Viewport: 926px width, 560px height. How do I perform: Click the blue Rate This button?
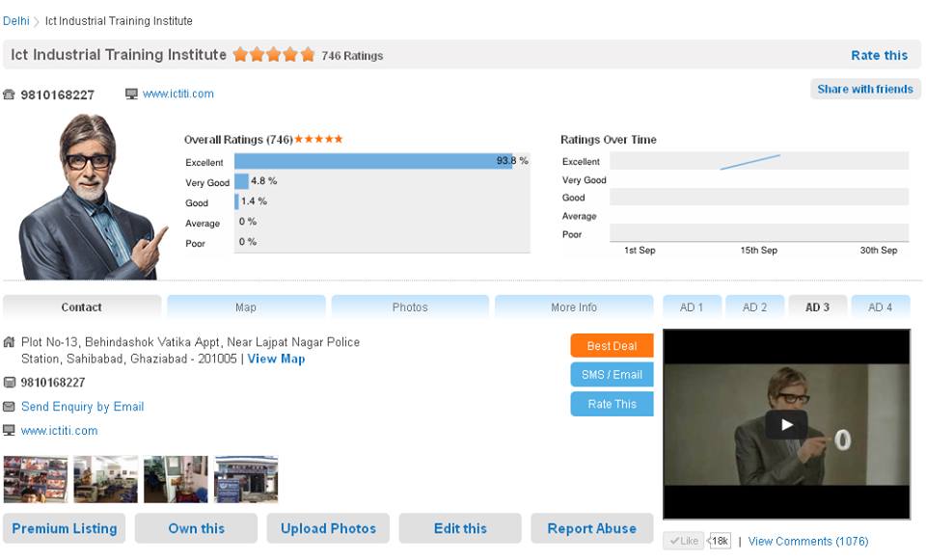(612, 404)
